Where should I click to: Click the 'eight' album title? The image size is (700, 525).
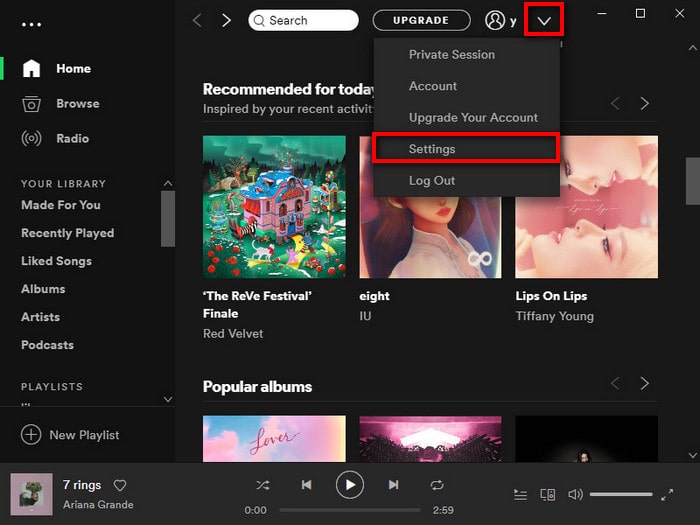click(374, 296)
